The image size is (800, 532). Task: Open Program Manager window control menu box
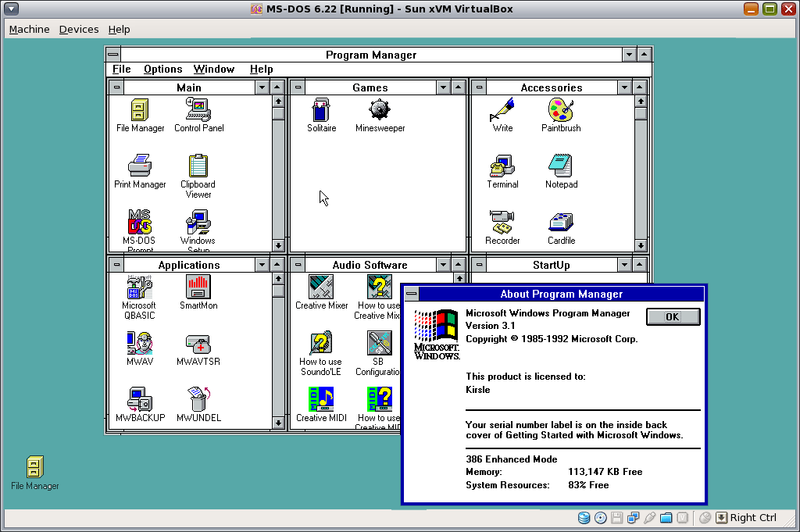(x=113, y=54)
